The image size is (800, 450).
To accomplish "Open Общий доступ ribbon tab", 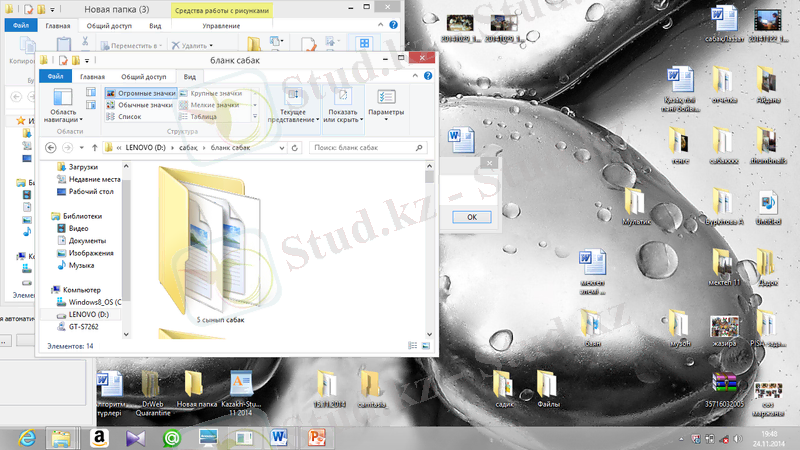I will click(144, 76).
